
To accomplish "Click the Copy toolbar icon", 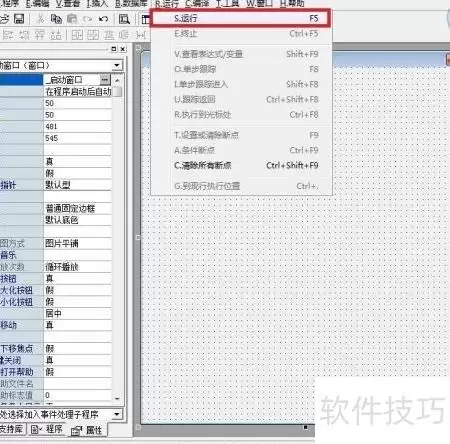I will point(56,19).
